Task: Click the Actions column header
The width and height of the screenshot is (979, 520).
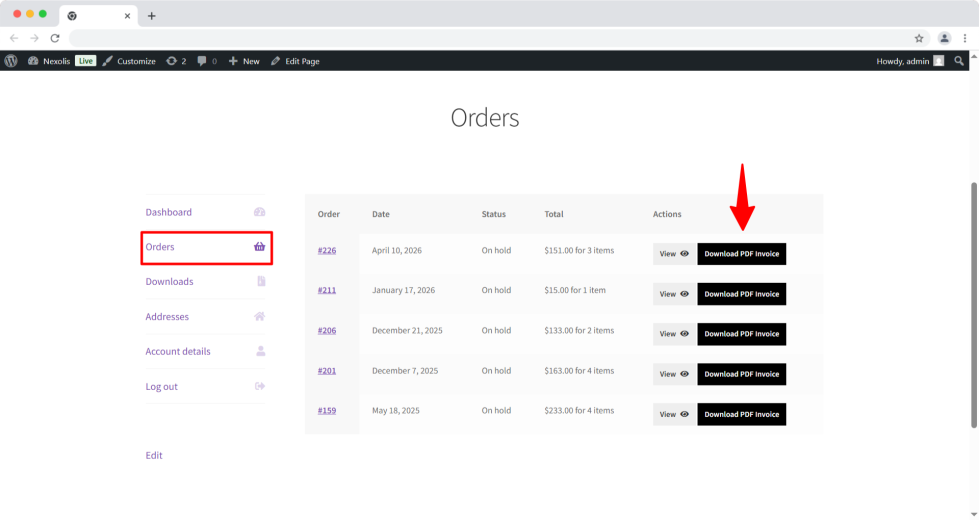Action: (x=667, y=214)
